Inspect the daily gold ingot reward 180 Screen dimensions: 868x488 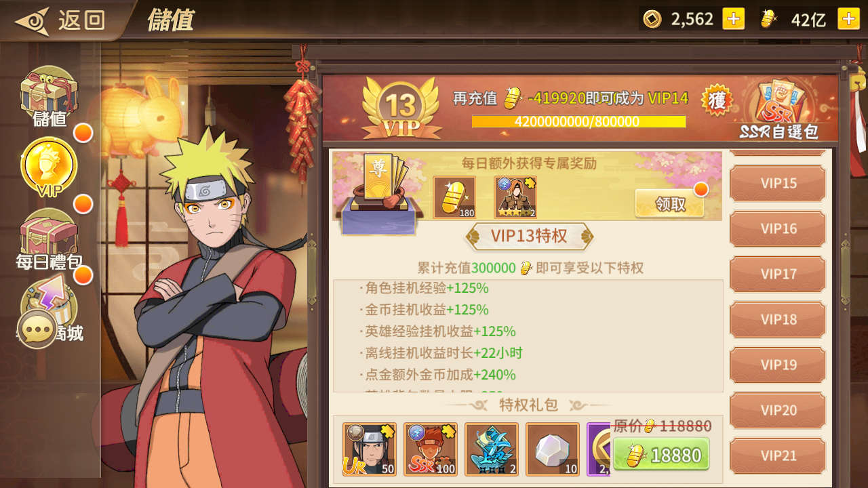[454, 198]
